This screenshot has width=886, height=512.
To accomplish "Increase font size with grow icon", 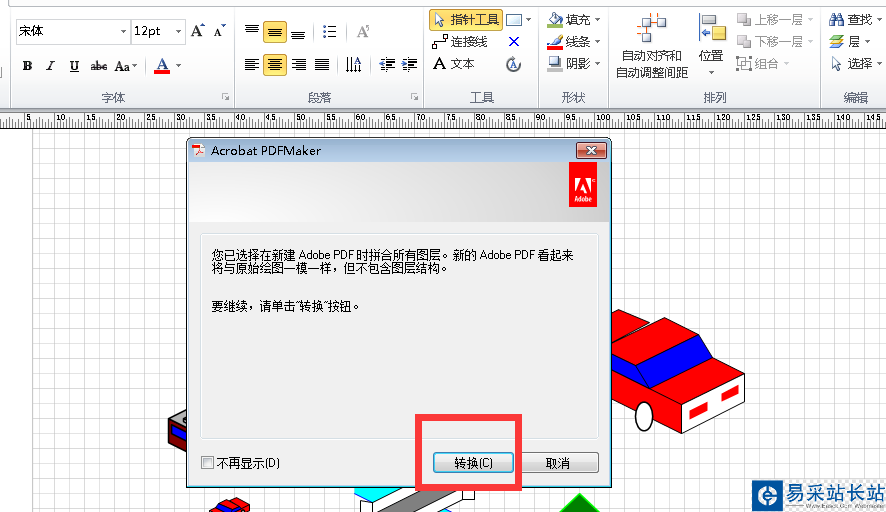I will coord(197,31).
